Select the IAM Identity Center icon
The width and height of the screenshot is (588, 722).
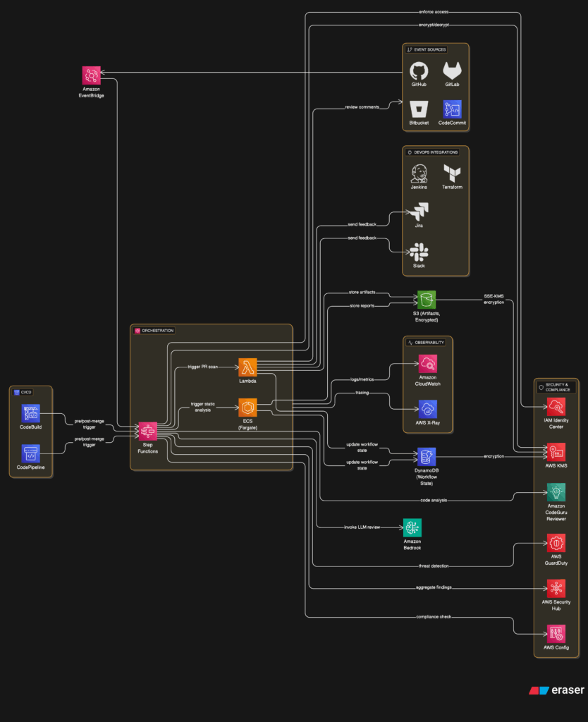tap(556, 407)
